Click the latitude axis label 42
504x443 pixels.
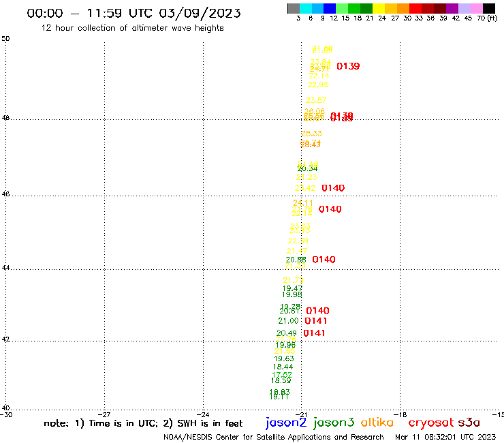pos(5,339)
